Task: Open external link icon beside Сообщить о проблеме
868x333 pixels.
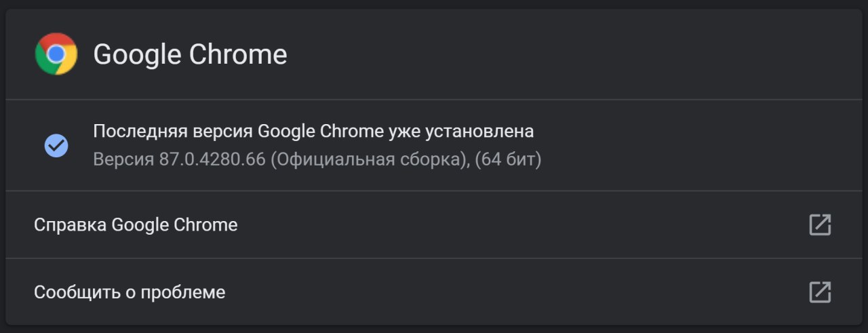Action: point(820,292)
